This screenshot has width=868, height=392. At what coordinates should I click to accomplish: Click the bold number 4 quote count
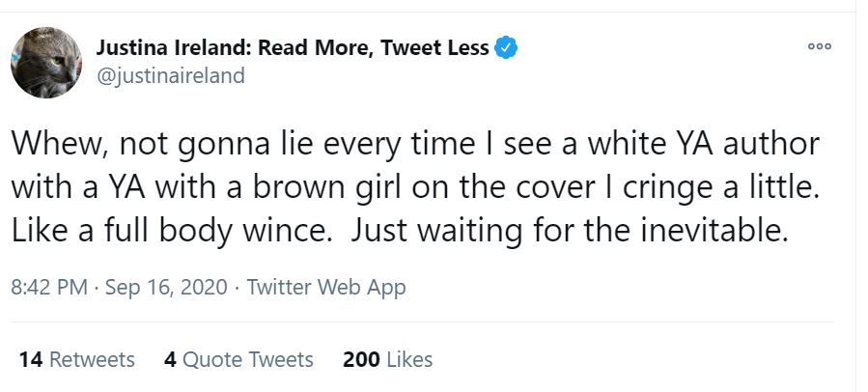tap(170, 359)
